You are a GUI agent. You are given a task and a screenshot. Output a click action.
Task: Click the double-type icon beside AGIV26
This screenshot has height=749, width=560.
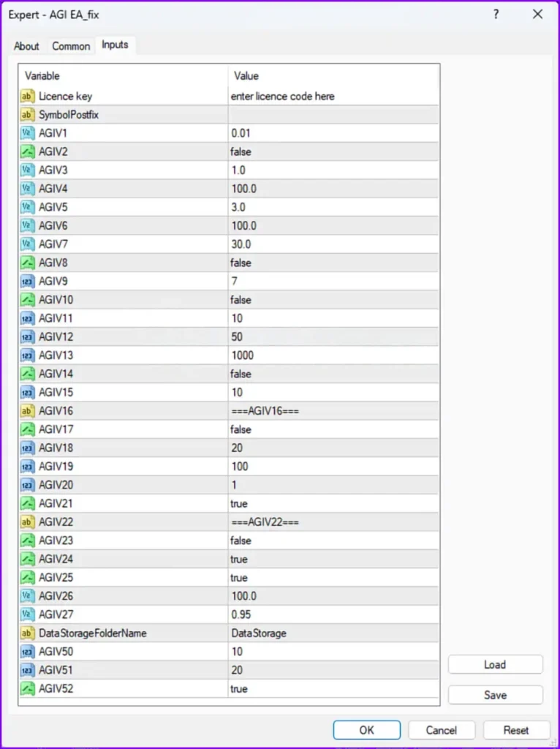[x=28, y=596]
